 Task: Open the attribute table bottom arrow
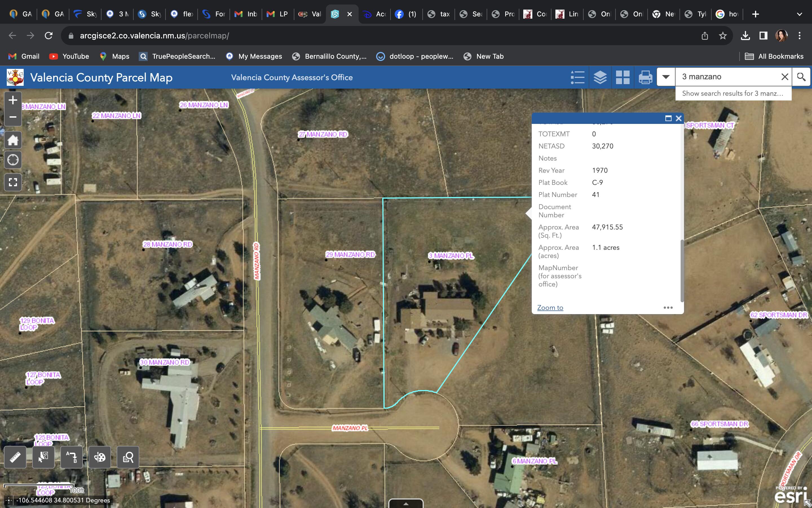[406, 504]
